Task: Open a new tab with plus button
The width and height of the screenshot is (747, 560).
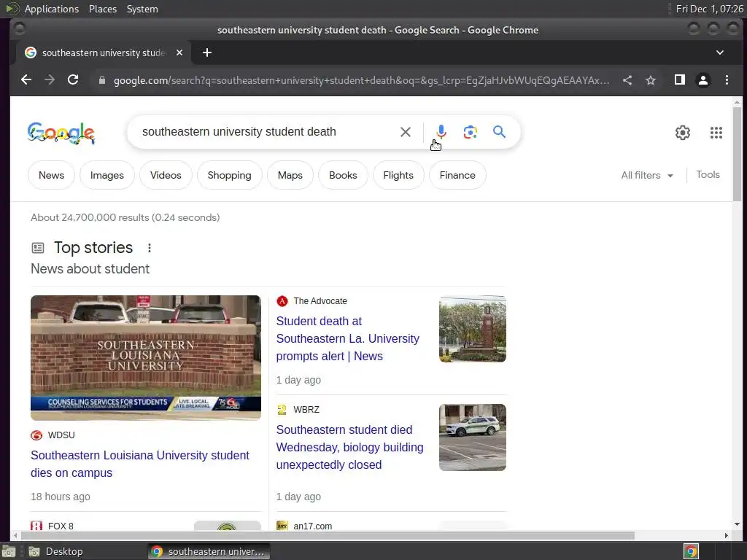Action: [x=206, y=52]
